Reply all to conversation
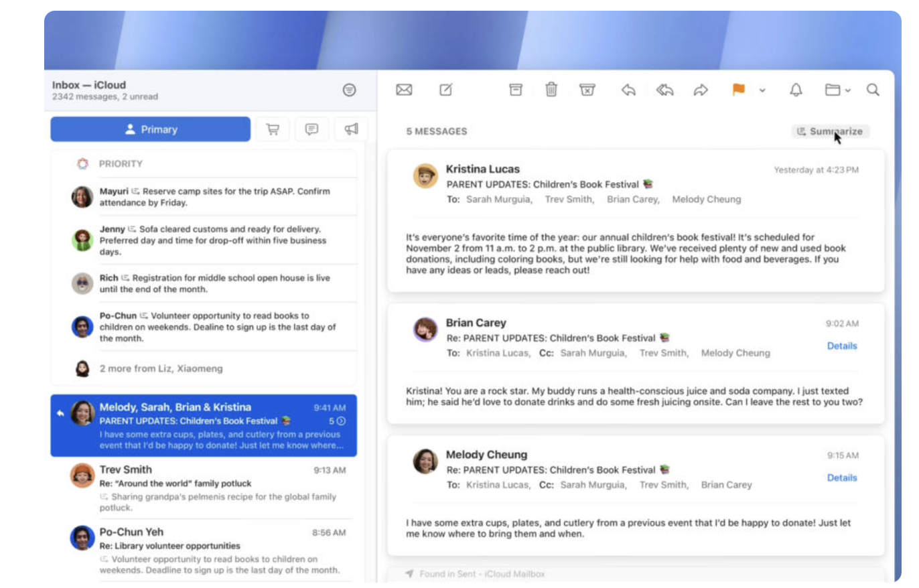Screen dimensions: 919x588 (x=664, y=90)
